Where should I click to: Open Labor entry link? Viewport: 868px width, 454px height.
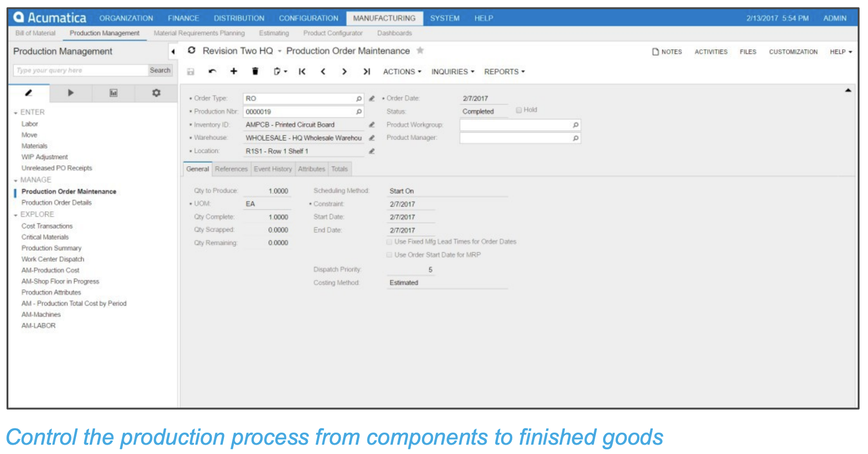[x=29, y=124]
